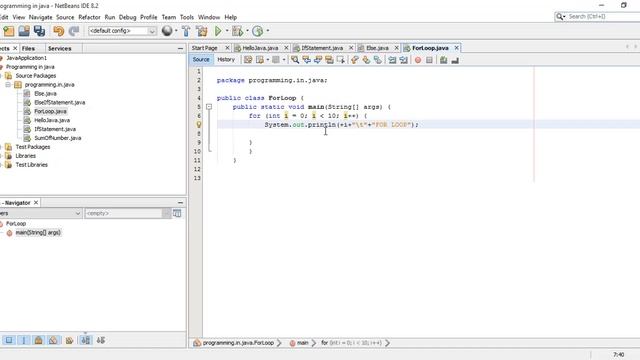Screen dimensions: 640x360
Task: Click the Stop Macro Recording icon
Action: point(429,60)
